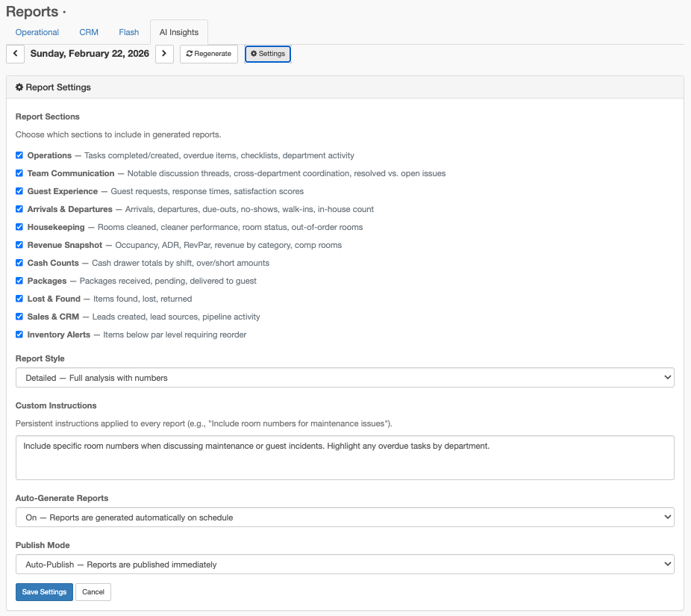The width and height of the screenshot is (691, 616).
Task: Toggle Guest Experience checkbox
Action: (19, 191)
